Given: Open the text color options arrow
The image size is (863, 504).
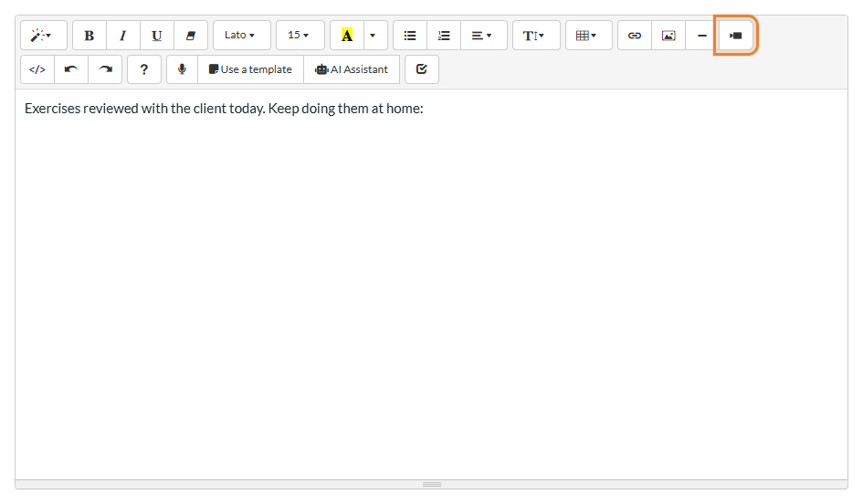Looking at the screenshot, I should (375, 36).
